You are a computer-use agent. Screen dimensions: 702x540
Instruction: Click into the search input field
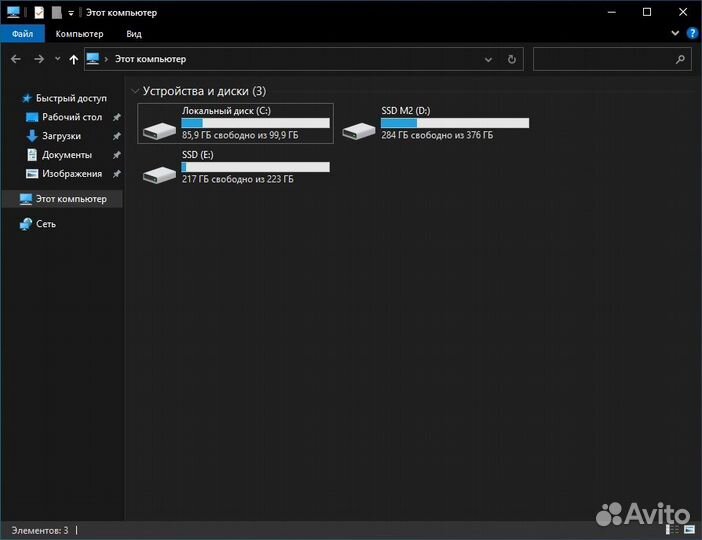point(603,59)
